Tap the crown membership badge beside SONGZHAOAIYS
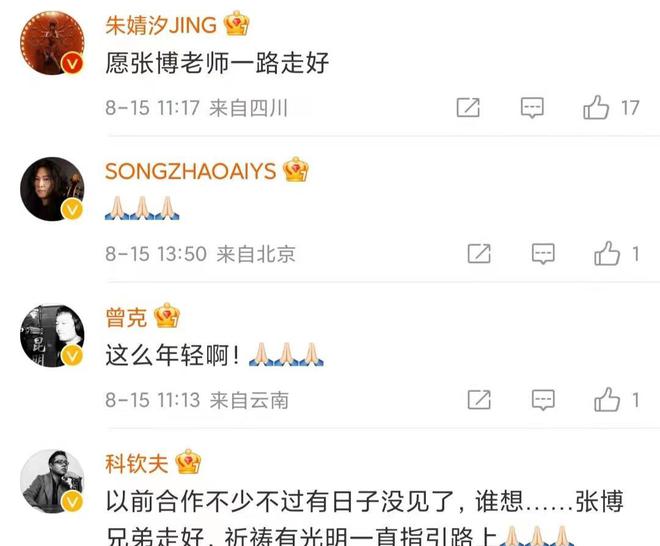The image size is (660, 546). click(x=296, y=169)
